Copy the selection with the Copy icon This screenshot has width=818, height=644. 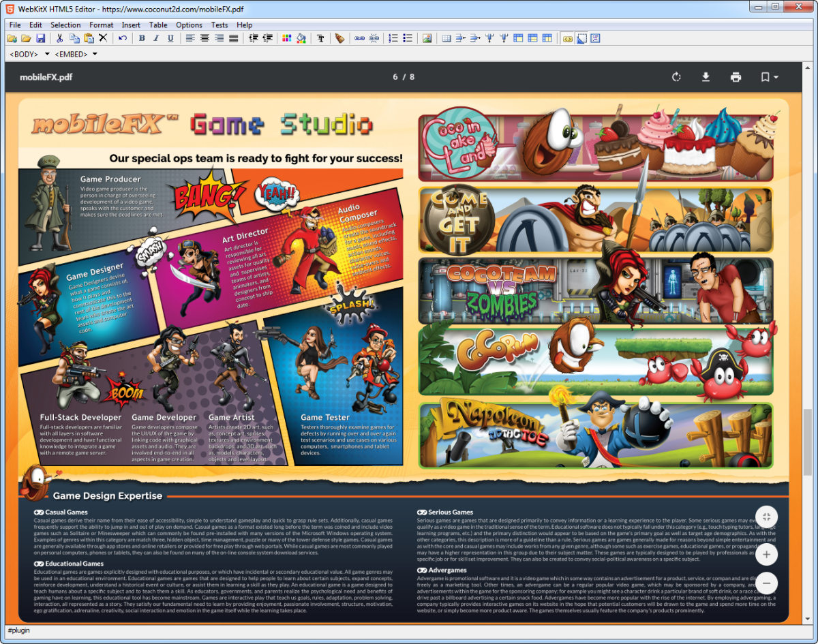point(74,38)
